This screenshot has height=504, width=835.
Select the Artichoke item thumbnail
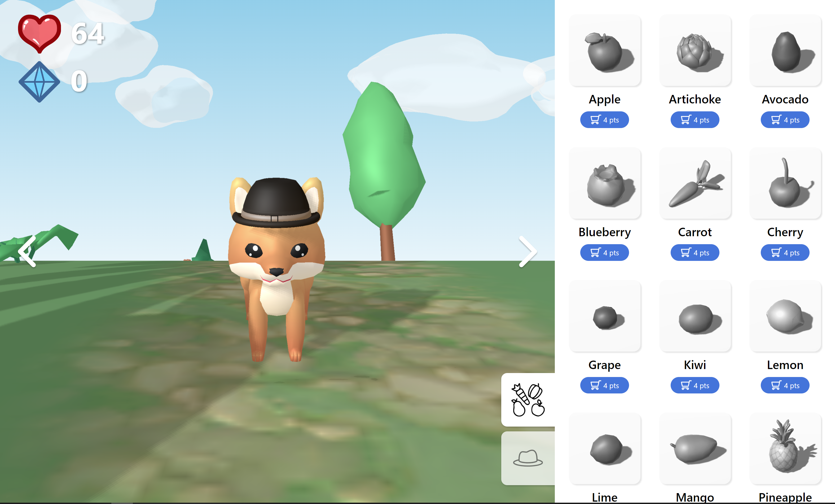point(695,50)
